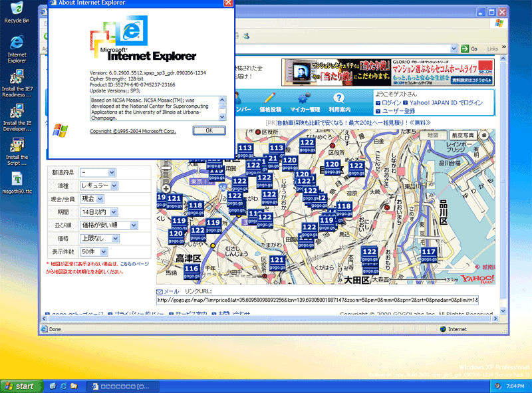532x393 pixels.
Task: Open the 価格 price limit dropdown
Action: (x=100, y=239)
